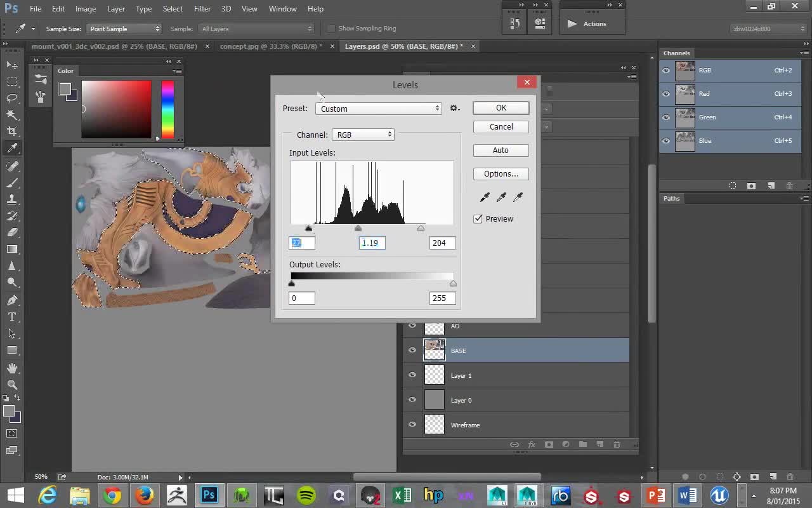Select the Rectangular Marquee tool

point(12,81)
